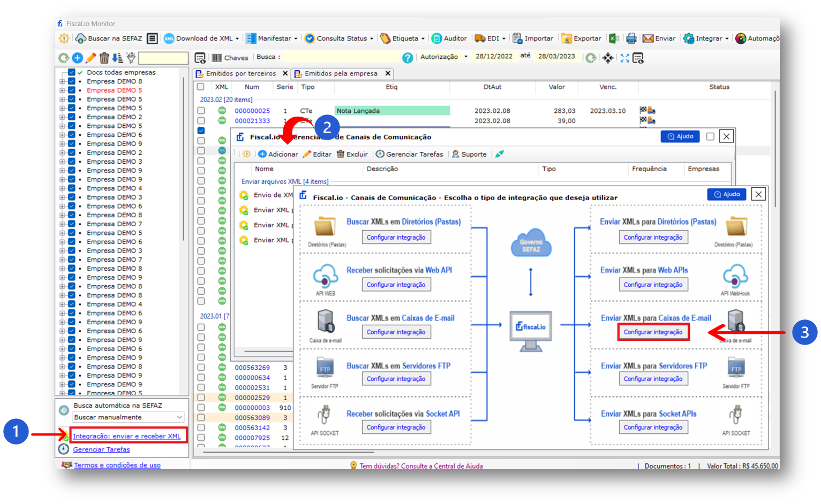Configure integration for Receber solicitações via Web API
This screenshot has width=821, height=504.
tap(396, 285)
